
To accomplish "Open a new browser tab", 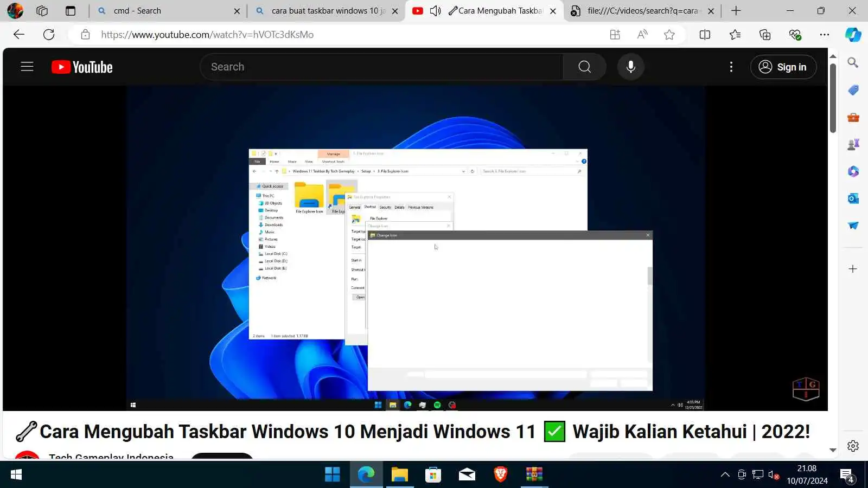I will pos(736,11).
